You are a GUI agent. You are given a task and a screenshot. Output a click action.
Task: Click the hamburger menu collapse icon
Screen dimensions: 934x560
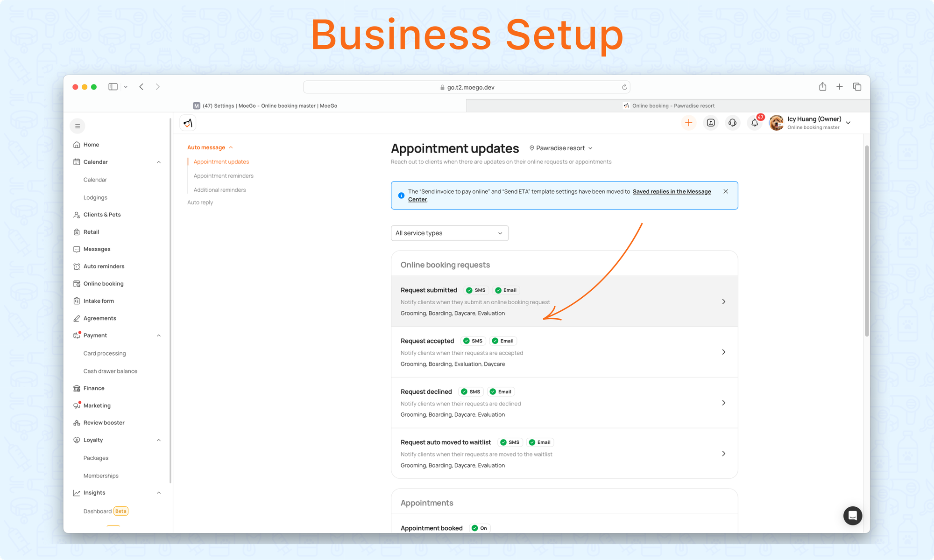pos(78,126)
